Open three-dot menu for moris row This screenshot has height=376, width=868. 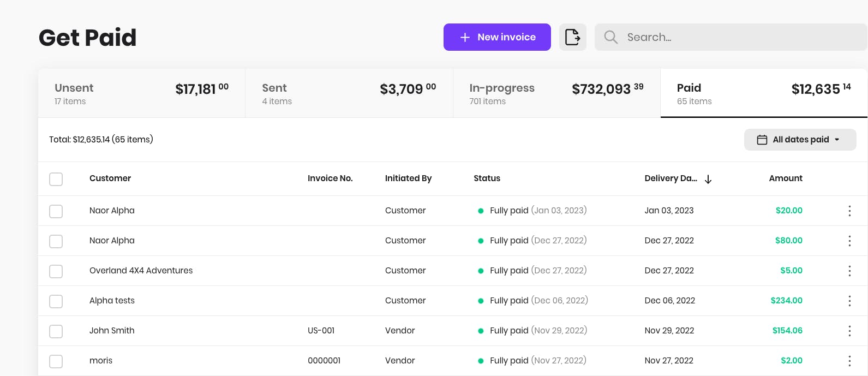tap(849, 361)
